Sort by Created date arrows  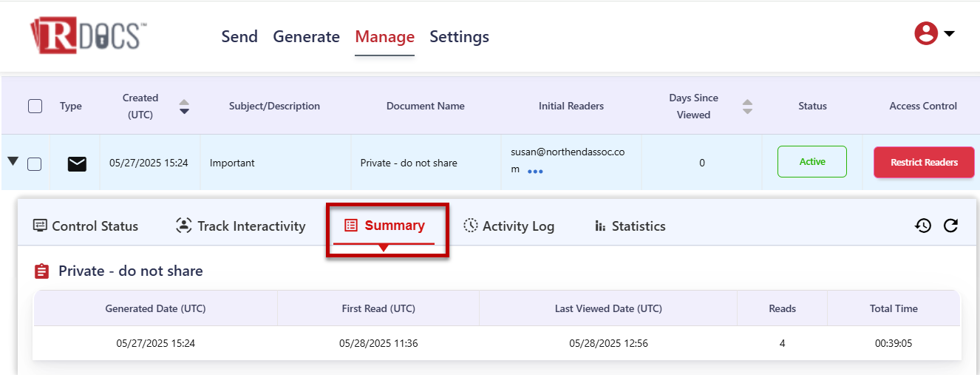point(184,106)
